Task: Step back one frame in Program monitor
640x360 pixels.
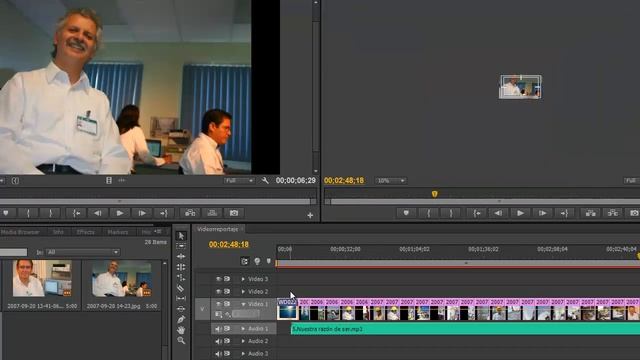Action: [x=498, y=213]
